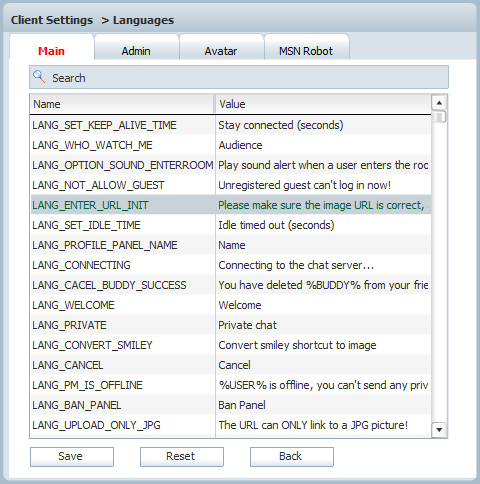The image size is (480, 484).
Task: Open the Avatar tab
Action: pos(221,51)
